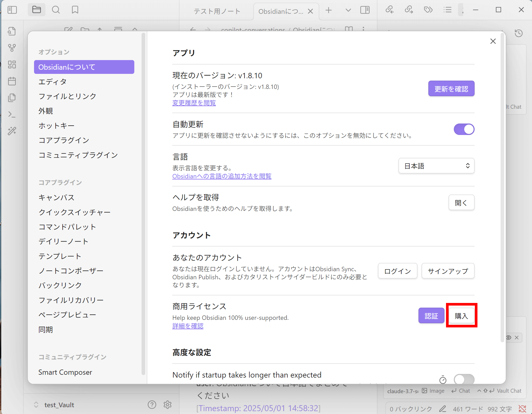The width and height of the screenshot is (532, 414).
Task: Click the magic wand ribbon icon
Action: click(x=12, y=131)
